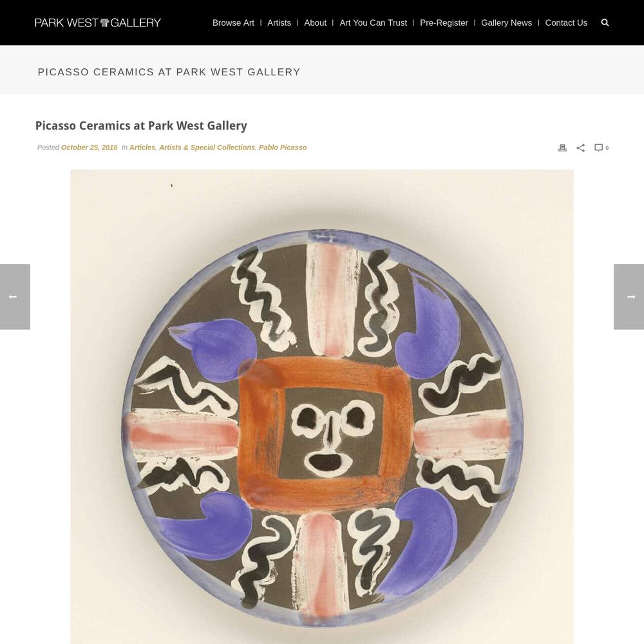Click the Picasso ceramic plate image

pyautogui.click(x=322, y=406)
